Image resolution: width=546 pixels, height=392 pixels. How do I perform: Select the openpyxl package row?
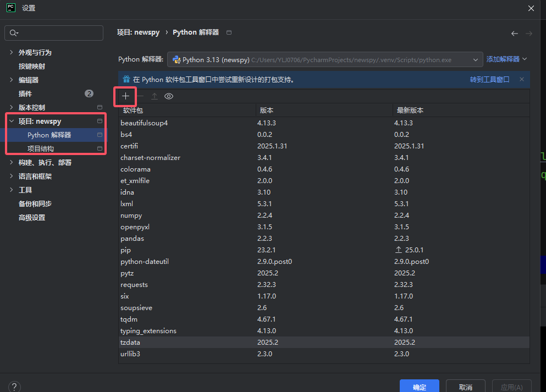[x=324, y=227]
